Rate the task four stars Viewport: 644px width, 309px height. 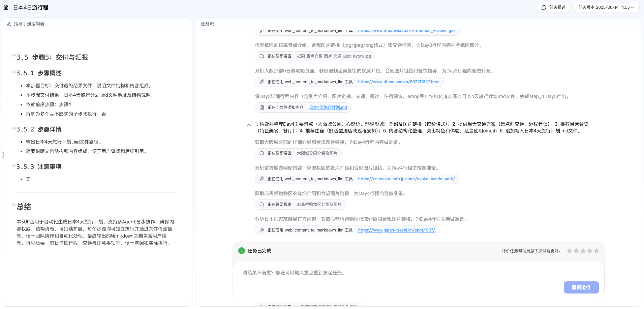click(x=590, y=251)
